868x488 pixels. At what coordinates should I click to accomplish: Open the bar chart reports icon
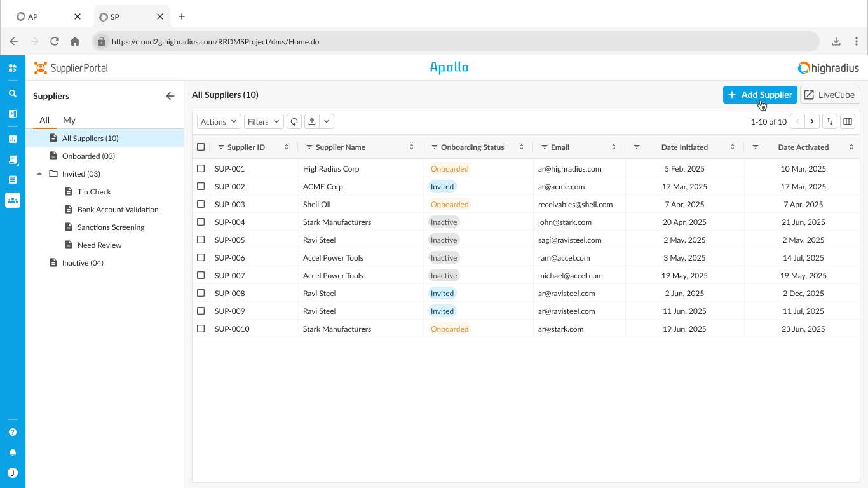click(x=12, y=139)
